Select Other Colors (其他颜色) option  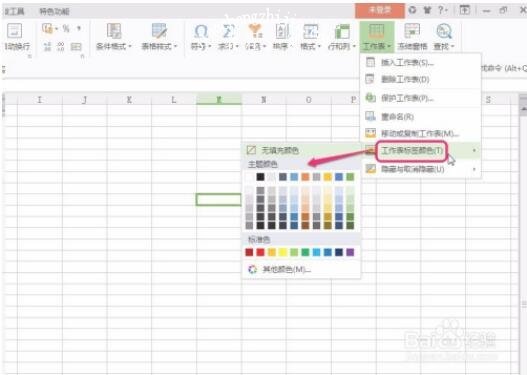(x=301, y=269)
